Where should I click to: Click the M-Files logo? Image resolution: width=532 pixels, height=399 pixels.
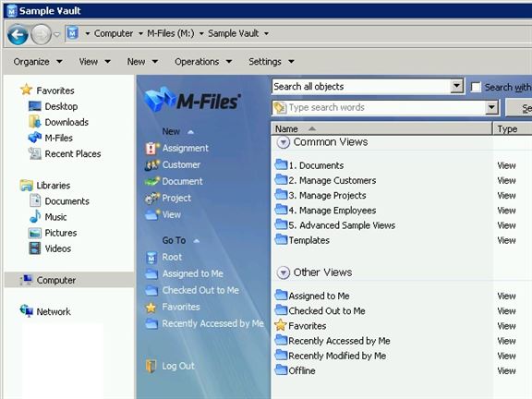[x=192, y=100]
